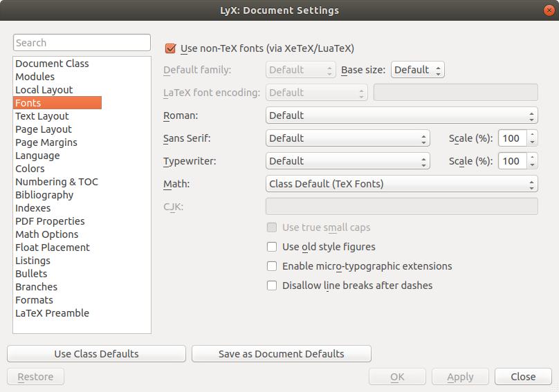Click the Search settings field
Screen dimensions: 559x392
(x=82, y=43)
